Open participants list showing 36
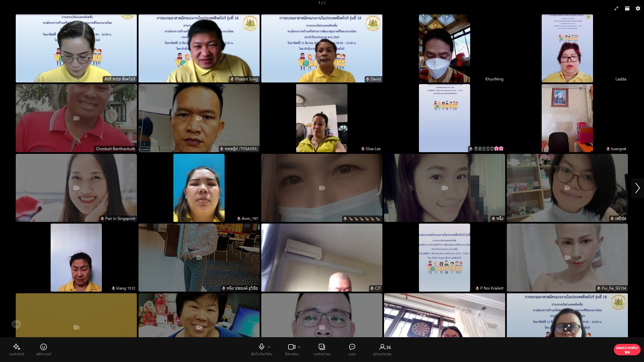Image resolution: width=644 pixels, height=362 pixels. point(384,347)
